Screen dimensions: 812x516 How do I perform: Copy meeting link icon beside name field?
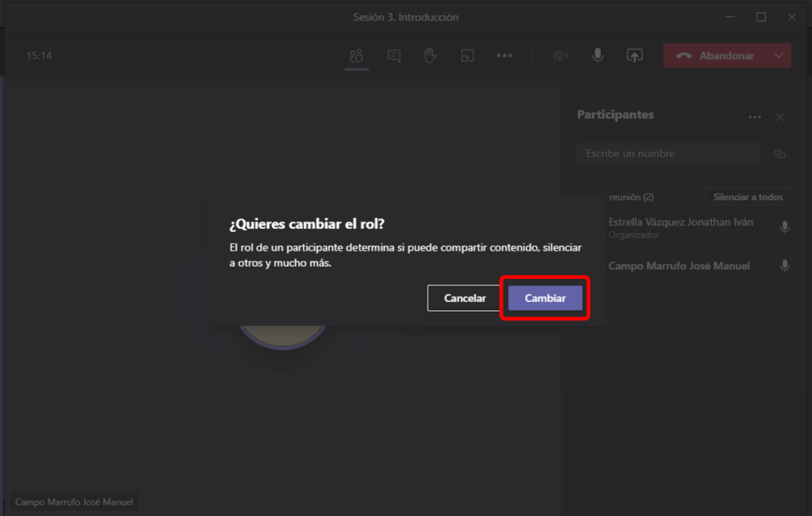click(x=779, y=155)
